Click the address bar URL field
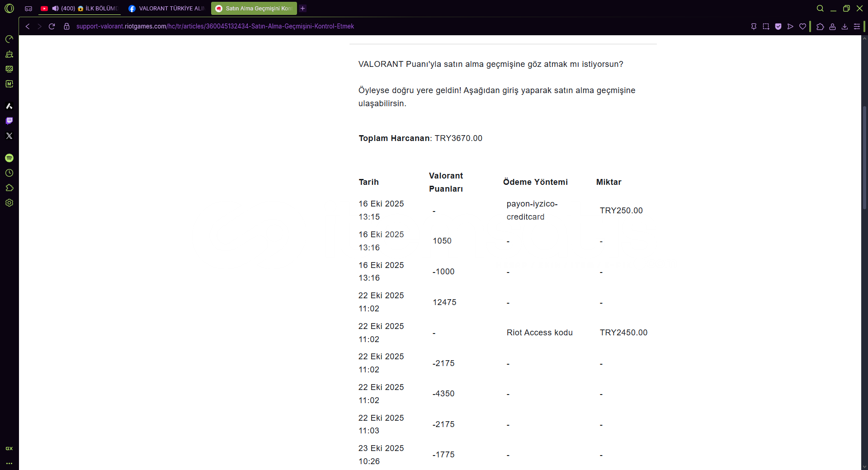This screenshot has width=868, height=470. 215,27
